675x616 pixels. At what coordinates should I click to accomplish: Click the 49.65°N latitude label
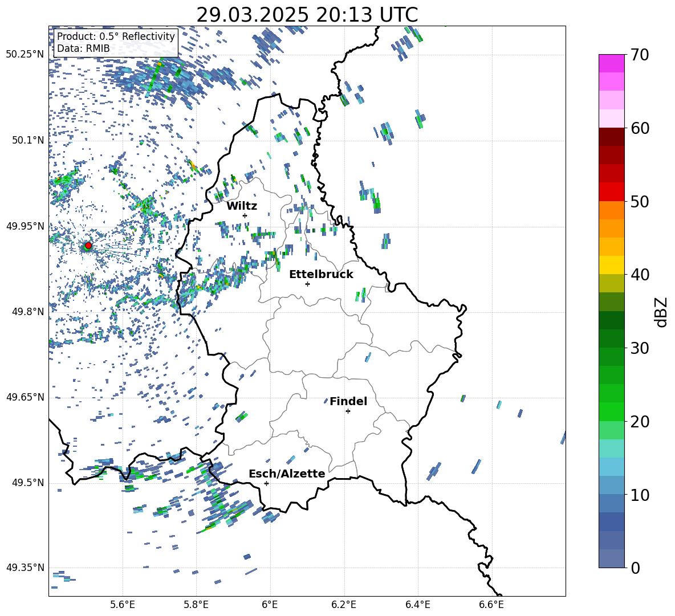(x=25, y=397)
